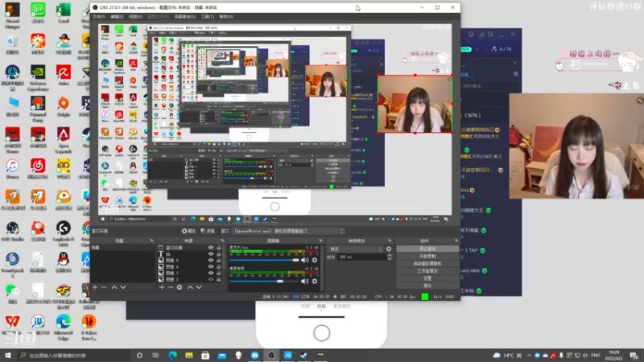Hide the 图像 3 source
The width and height of the screenshot is (644, 362).
(x=211, y=273)
